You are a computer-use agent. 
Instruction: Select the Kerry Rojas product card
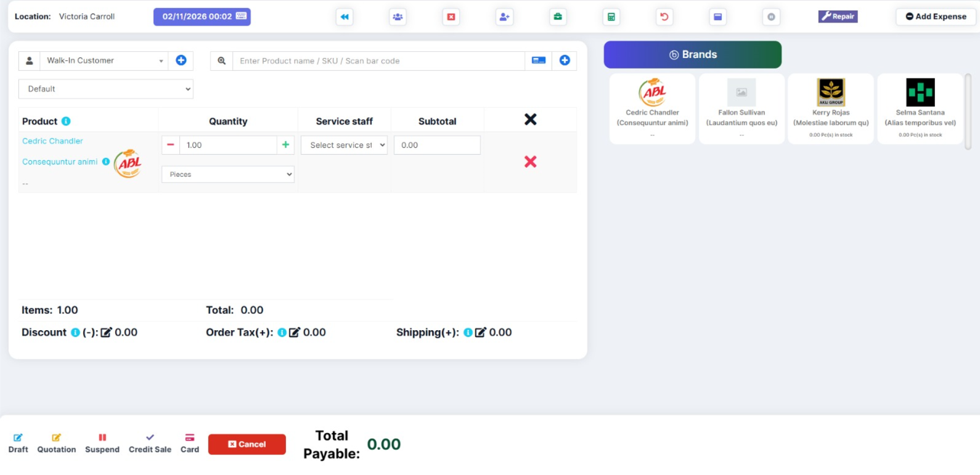click(831, 109)
